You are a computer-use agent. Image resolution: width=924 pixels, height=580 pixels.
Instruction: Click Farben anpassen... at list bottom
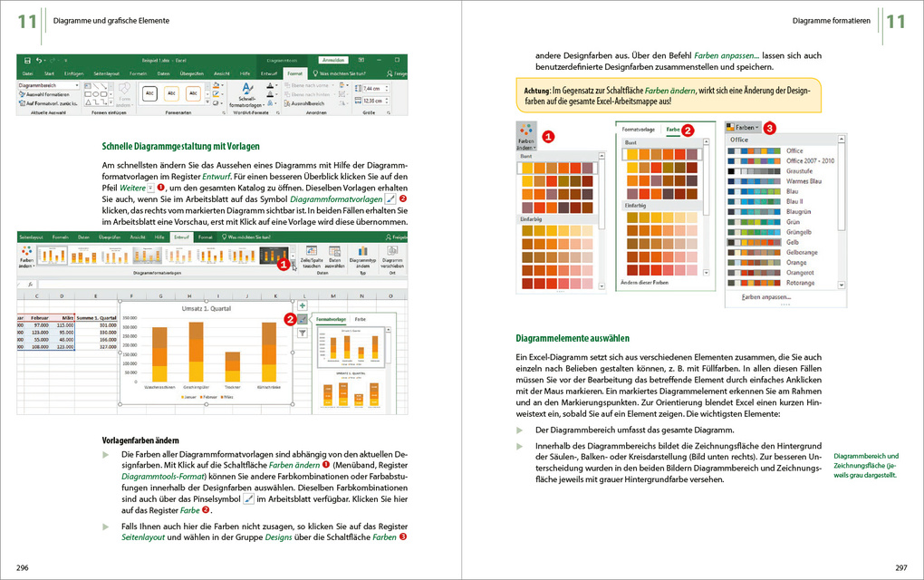pos(766,297)
